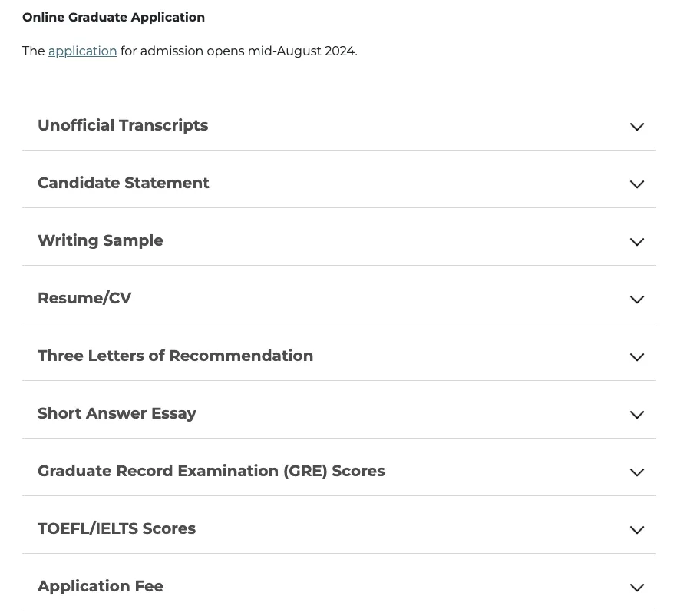Expand the Resume/CV heading text
Image resolution: width=677 pixels, height=616 pixels.
pos(84,298)
